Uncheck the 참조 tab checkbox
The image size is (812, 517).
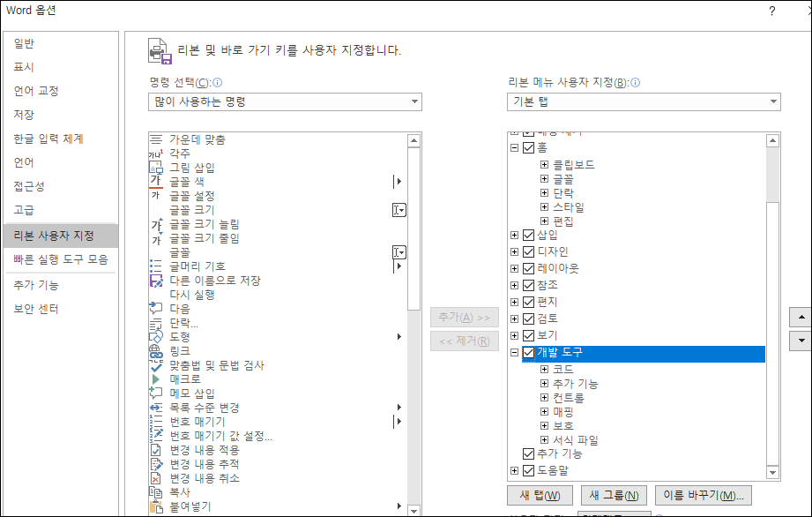click(528, 285)
